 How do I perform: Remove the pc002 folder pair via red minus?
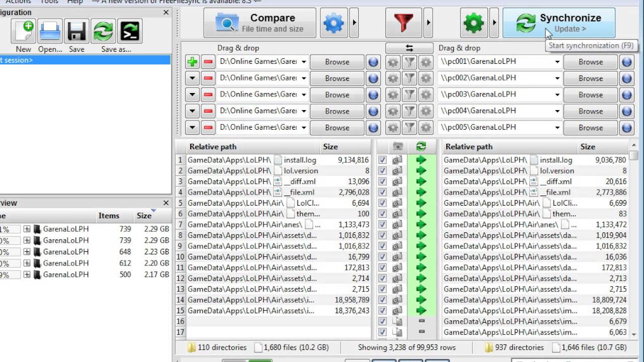pos(208,78)
